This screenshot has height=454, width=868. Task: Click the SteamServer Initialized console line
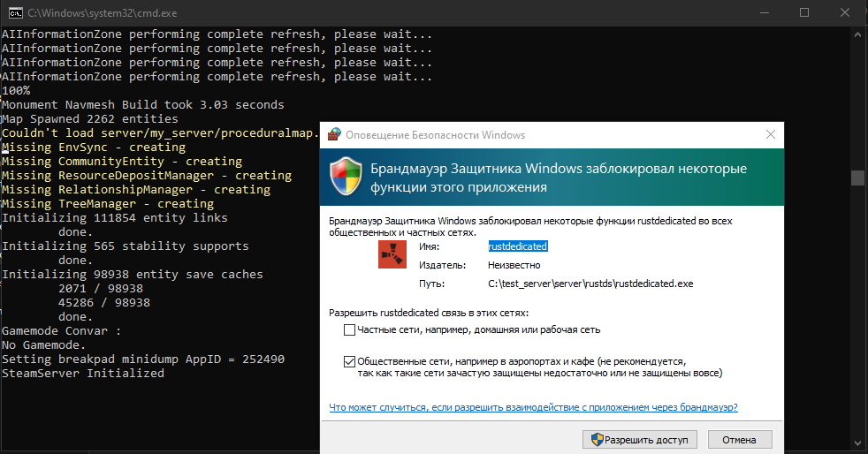[83, 374]
